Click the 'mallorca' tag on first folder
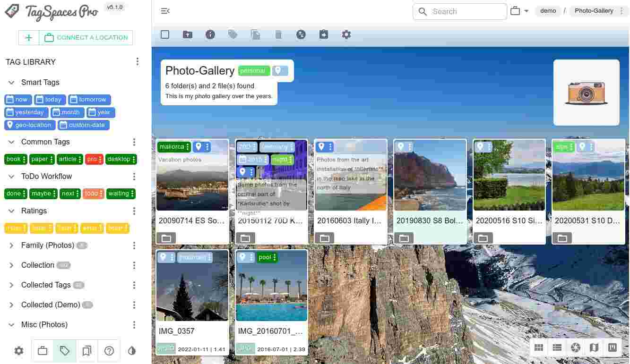 [x=174, y=147]
